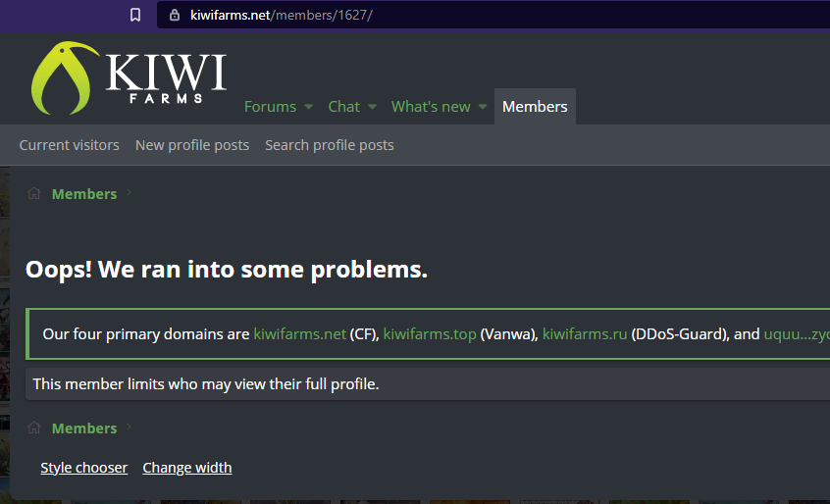Click the bookmark icon in address bar
This screenshot has width=830, height=504.
135,15
